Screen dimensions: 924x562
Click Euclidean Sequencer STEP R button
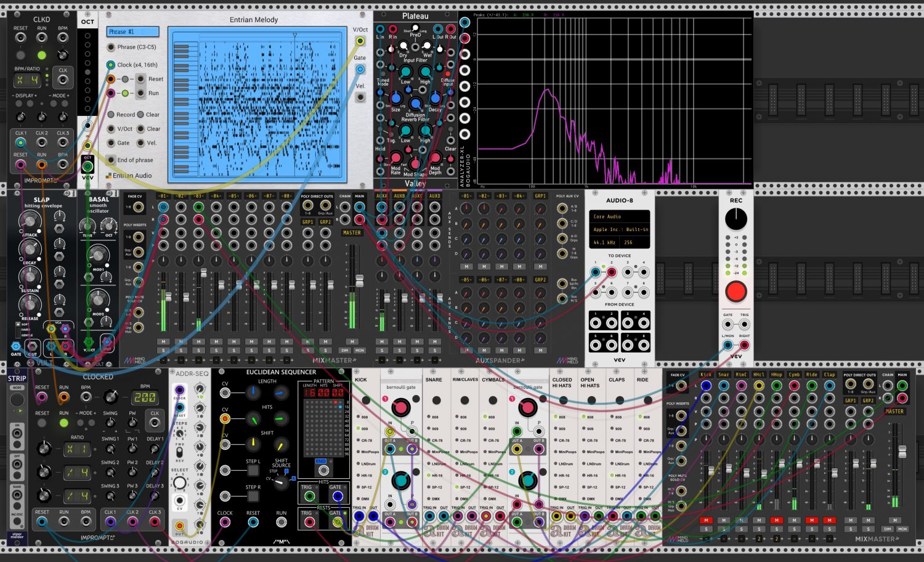(x=253, y=496)
